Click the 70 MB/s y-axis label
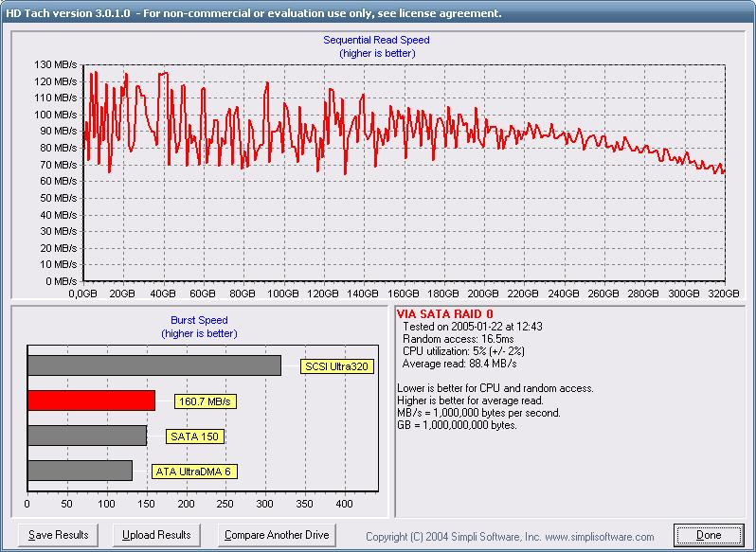Viewport: 756px width, 552px height. pyautogui.click(x=59, y=165)
